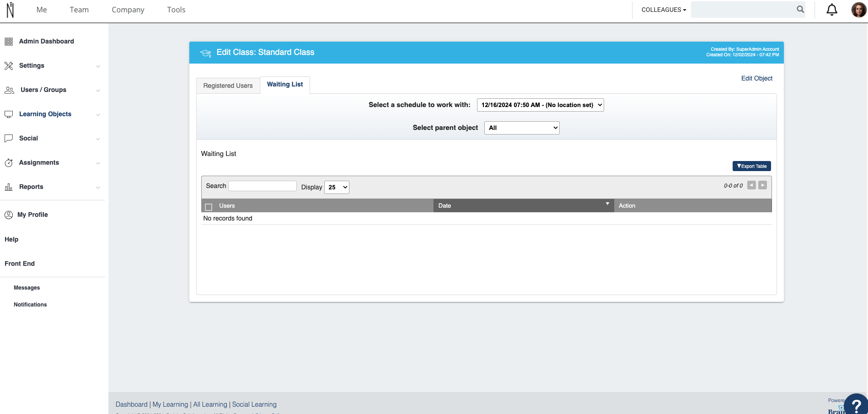Click the Settings tools icon
868x414 pixels.
[x=9, y=66]
